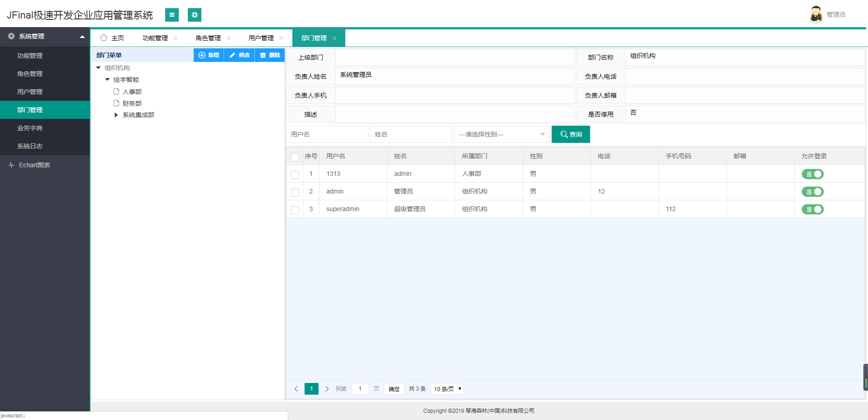Click the 负责人手机 field

455,95
